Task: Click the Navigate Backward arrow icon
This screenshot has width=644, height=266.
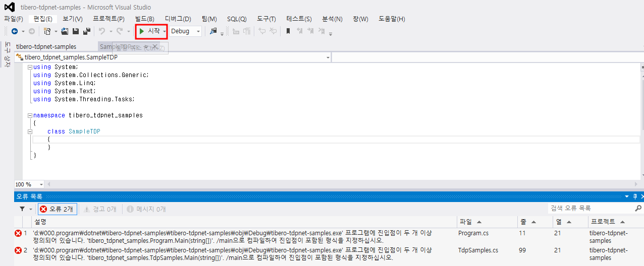Action: point(15,31)
